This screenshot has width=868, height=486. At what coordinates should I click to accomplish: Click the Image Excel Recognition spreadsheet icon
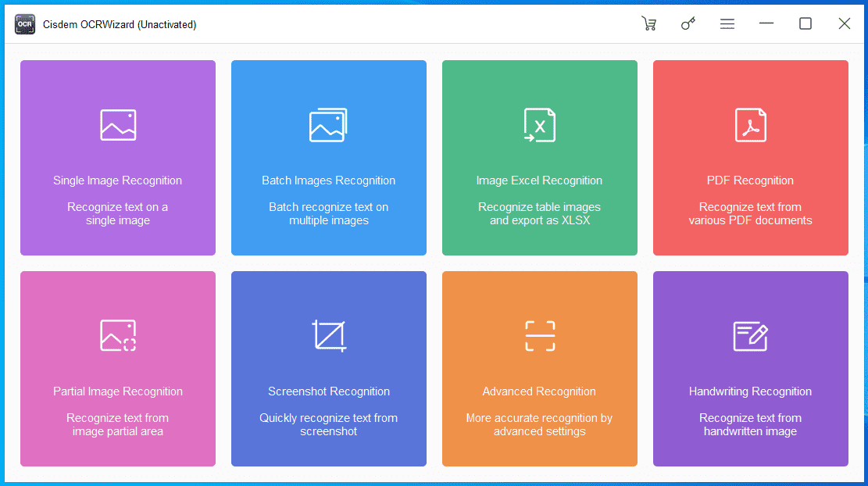(539, 125)
